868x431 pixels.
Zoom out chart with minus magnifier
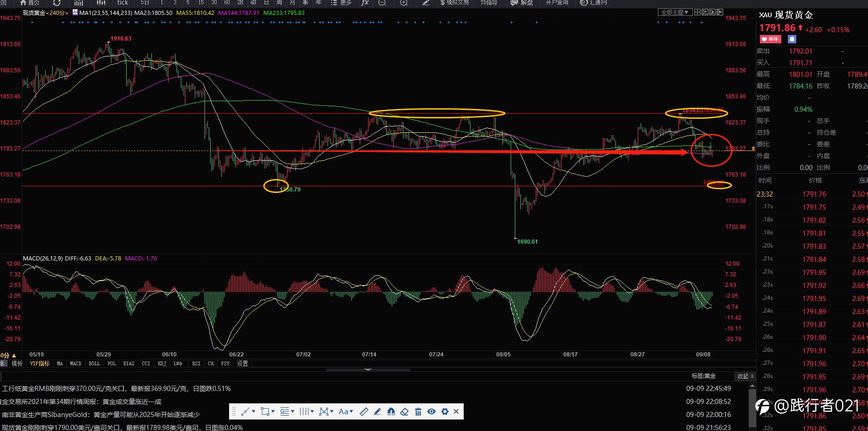point(382,2)
